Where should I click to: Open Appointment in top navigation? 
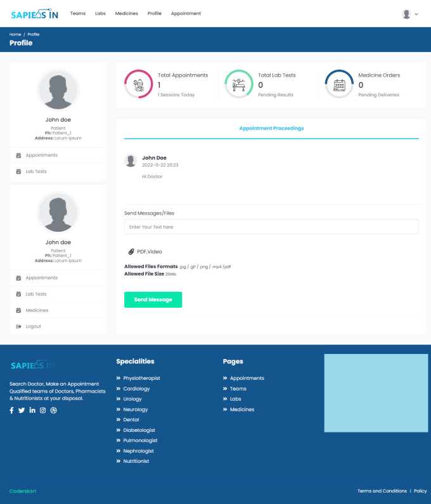(x=186, y=13)
